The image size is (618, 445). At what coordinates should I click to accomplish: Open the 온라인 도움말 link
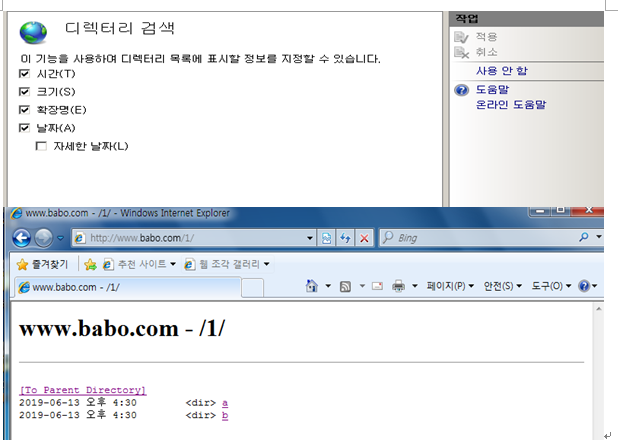[x=511, y=105]
